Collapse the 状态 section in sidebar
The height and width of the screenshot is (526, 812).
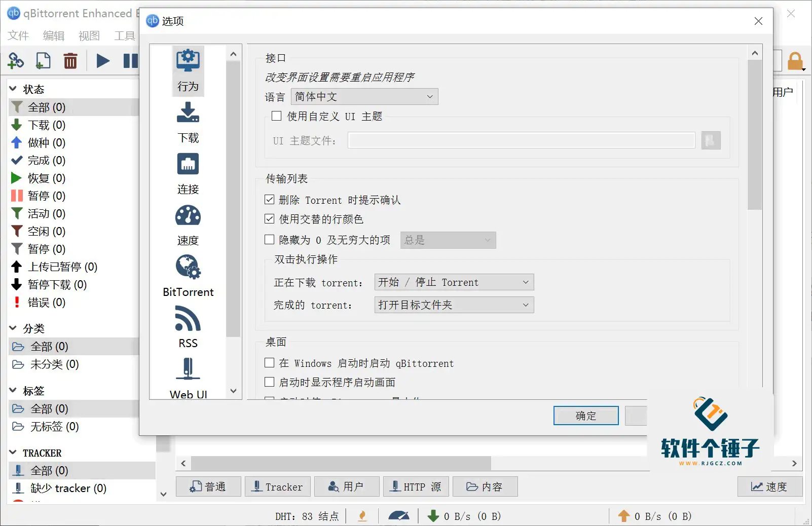(x=13, y=89)
